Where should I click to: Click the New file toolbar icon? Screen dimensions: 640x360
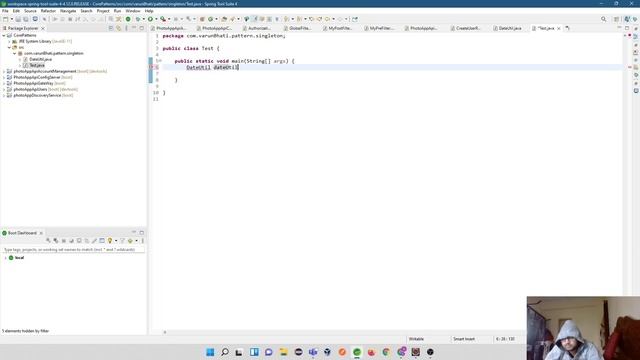pyautogui.click(x=6, y=19)
